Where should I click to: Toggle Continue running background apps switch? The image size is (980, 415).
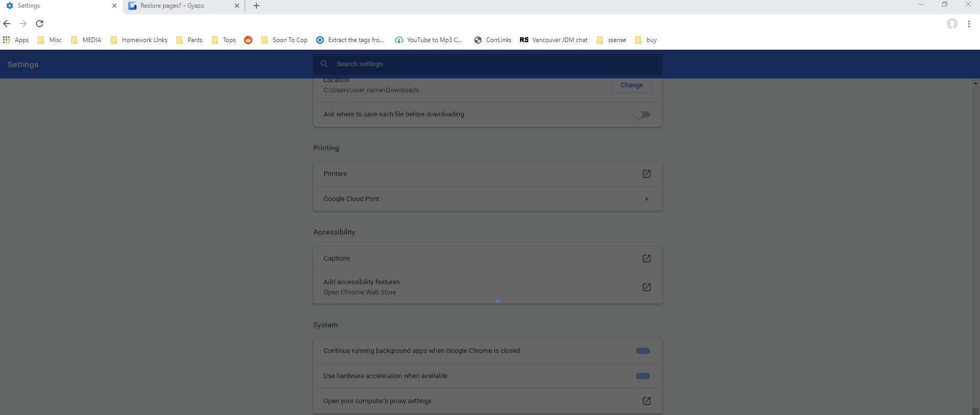click(643, 351)
